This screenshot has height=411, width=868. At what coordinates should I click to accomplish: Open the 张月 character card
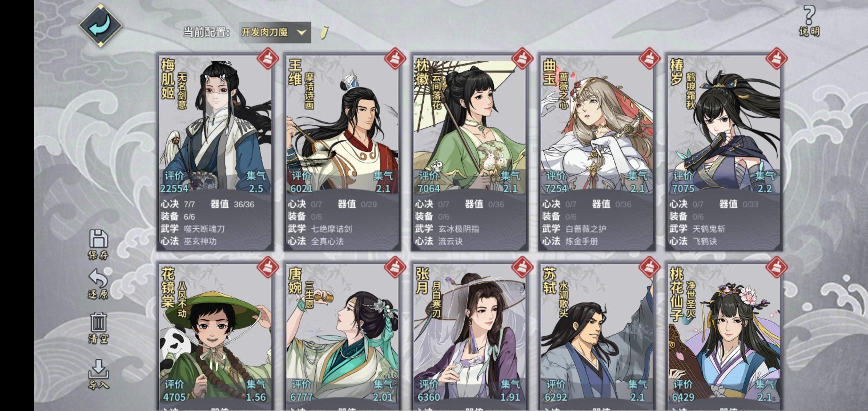coord(470,337)
